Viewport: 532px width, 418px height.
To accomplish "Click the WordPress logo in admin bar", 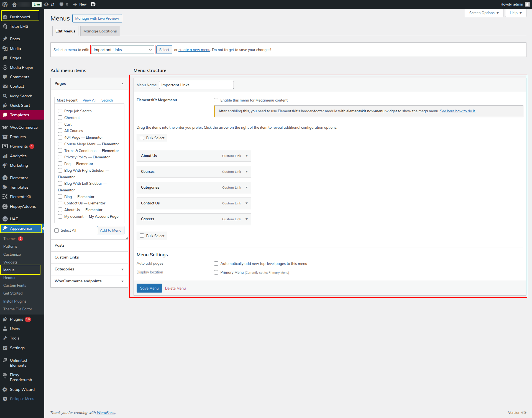I will (5, 4).
